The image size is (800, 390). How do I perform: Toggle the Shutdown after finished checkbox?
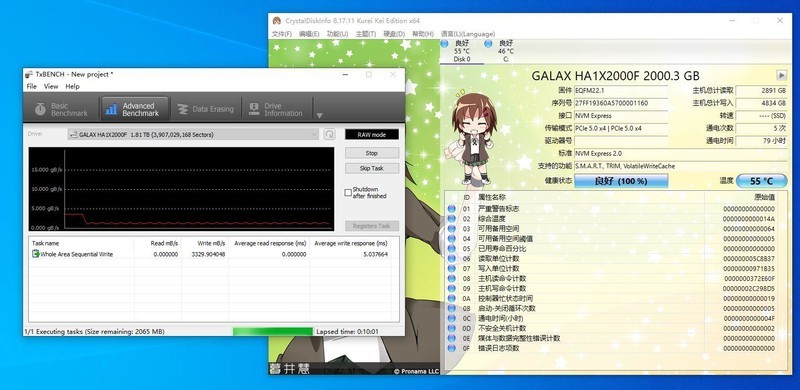(348, 192)
